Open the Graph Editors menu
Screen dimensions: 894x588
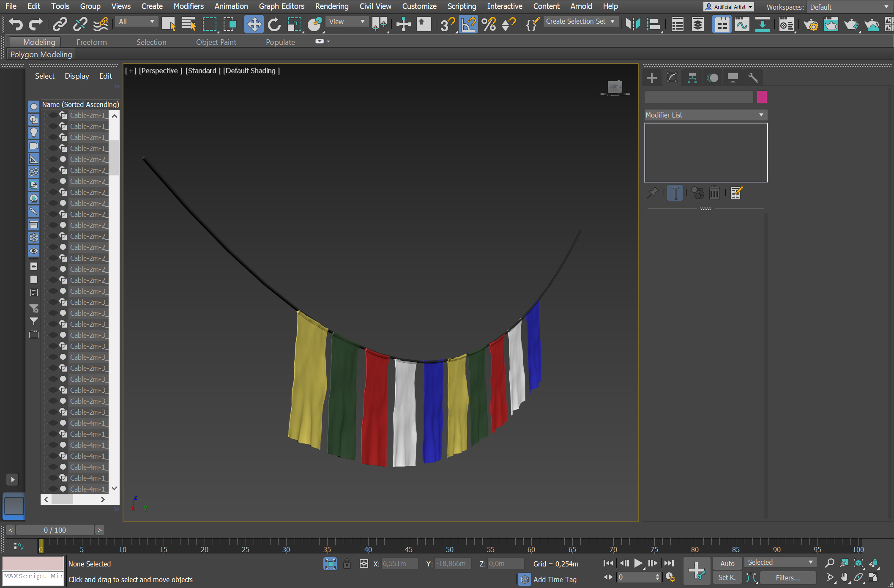tap(282, 6)
